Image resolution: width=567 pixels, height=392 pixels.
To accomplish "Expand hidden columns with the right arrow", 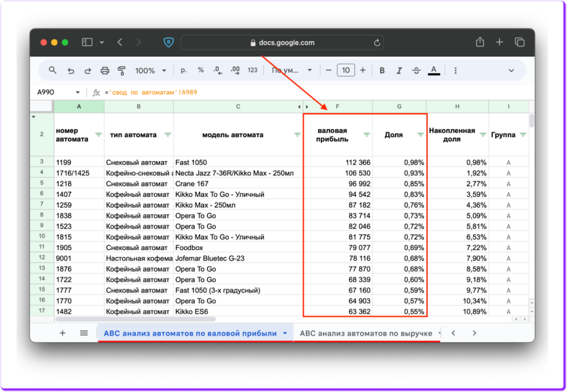I will click(x=307, y=107).
